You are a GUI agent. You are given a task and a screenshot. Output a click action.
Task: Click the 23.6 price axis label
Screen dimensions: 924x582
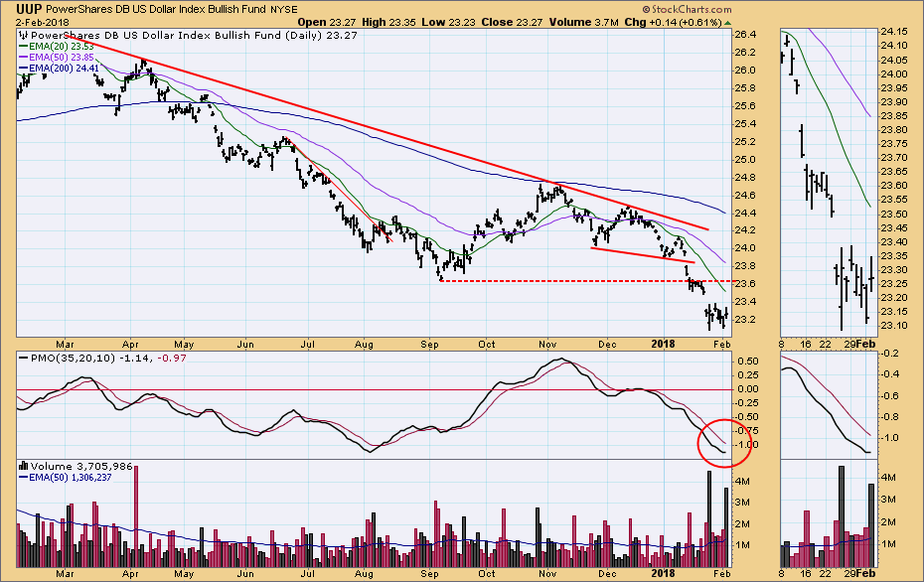(745, 284)
